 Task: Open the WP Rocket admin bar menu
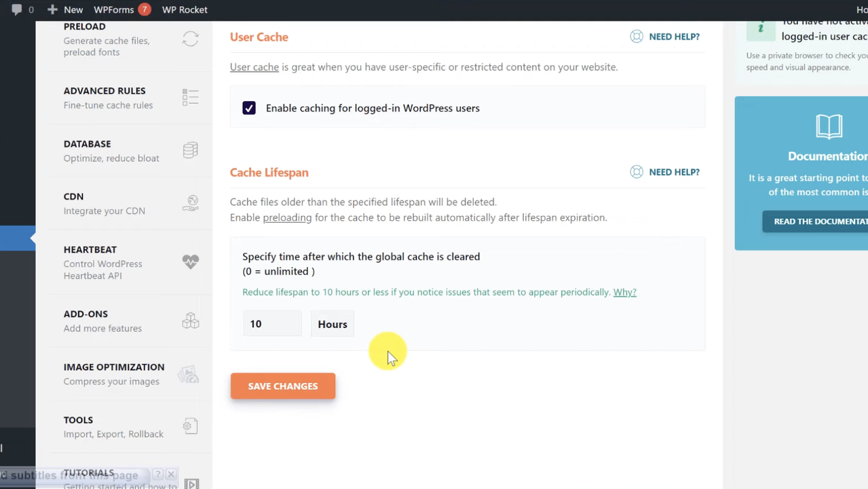point(185,10)
